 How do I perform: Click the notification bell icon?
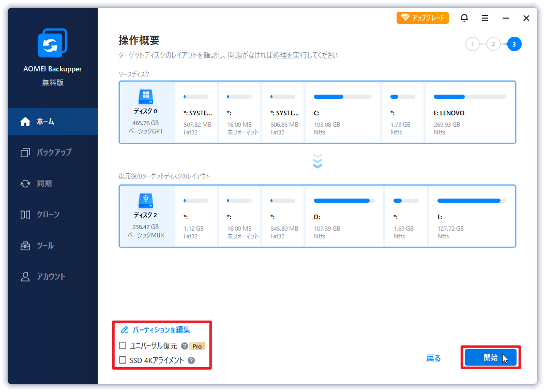464,18
